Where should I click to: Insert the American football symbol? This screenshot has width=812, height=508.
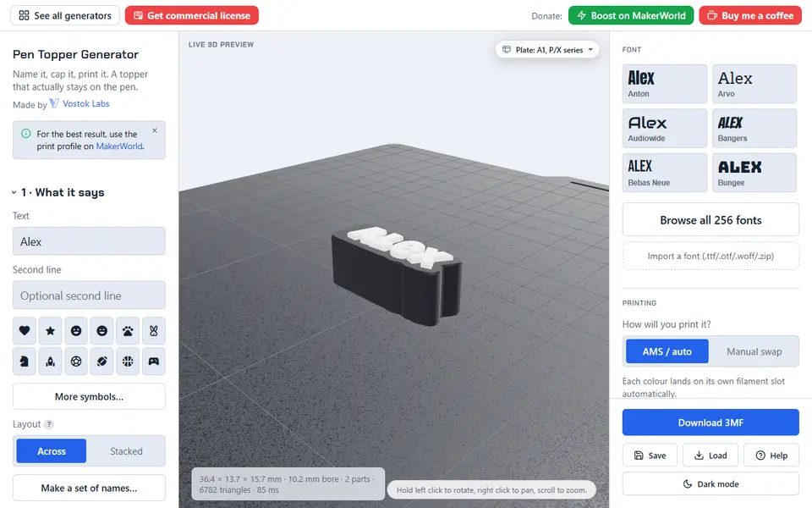tap(102, 362)
